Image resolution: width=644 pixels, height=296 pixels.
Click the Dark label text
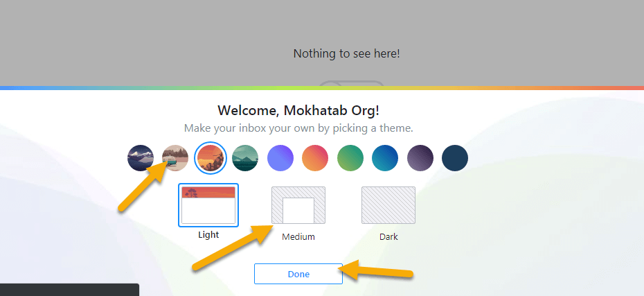pyautogui.click(x=388, y=237)
